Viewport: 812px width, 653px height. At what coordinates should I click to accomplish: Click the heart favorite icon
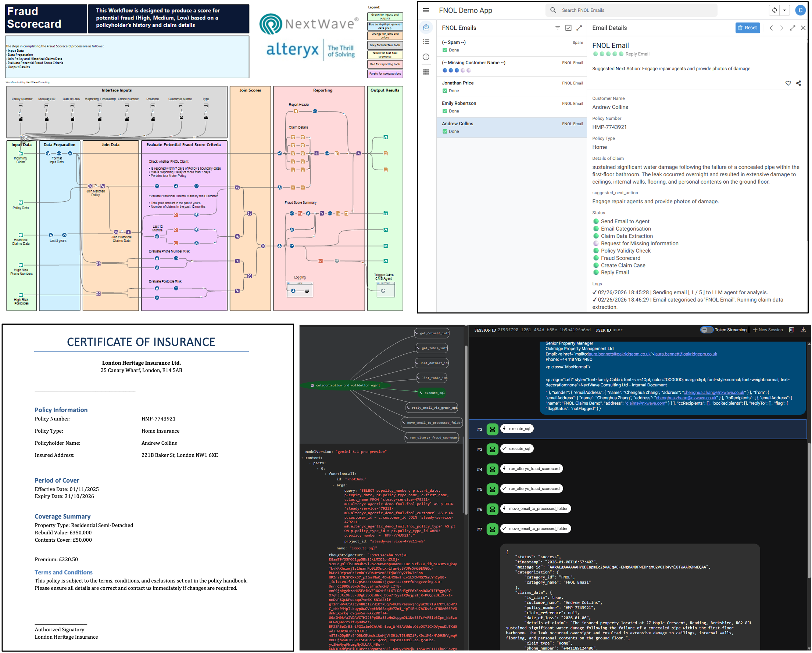tap(788, 83)
